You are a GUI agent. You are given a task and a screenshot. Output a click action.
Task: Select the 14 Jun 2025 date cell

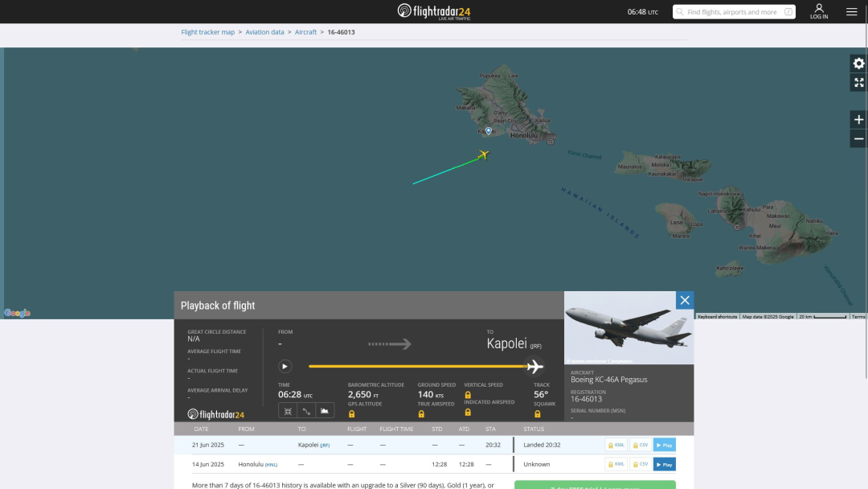tap(208, 464)
